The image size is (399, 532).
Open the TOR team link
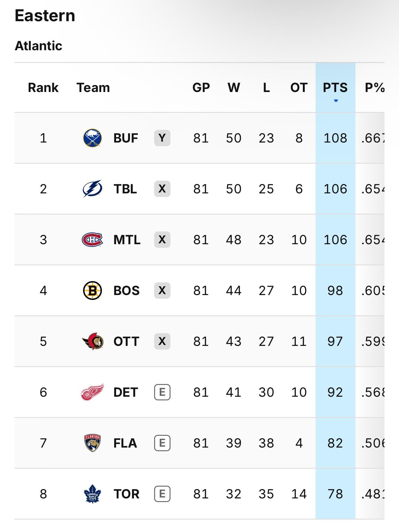[x=126, y=494]
